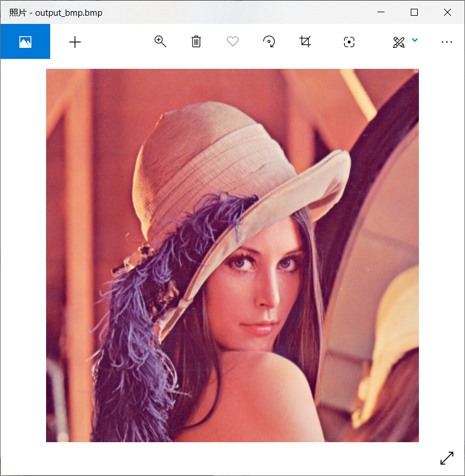This screenshot has height=476, width=465.
Task: Click the plus add-to-album icon
Action: [x=75, y=42]
